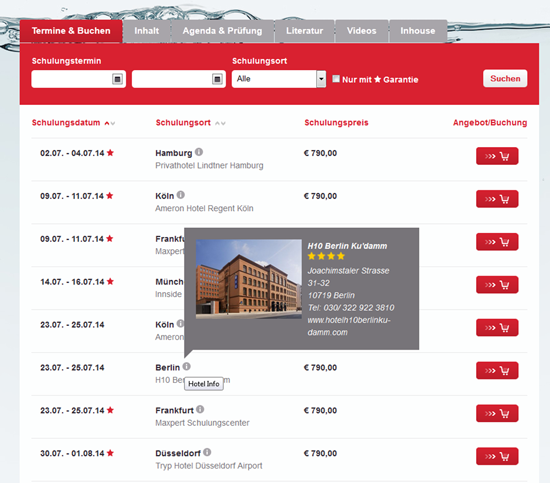The height and width of the screenshot is (483, 550).
Task: Open the Agenda & Prüfung tab
Action: (x=222, y=31)
